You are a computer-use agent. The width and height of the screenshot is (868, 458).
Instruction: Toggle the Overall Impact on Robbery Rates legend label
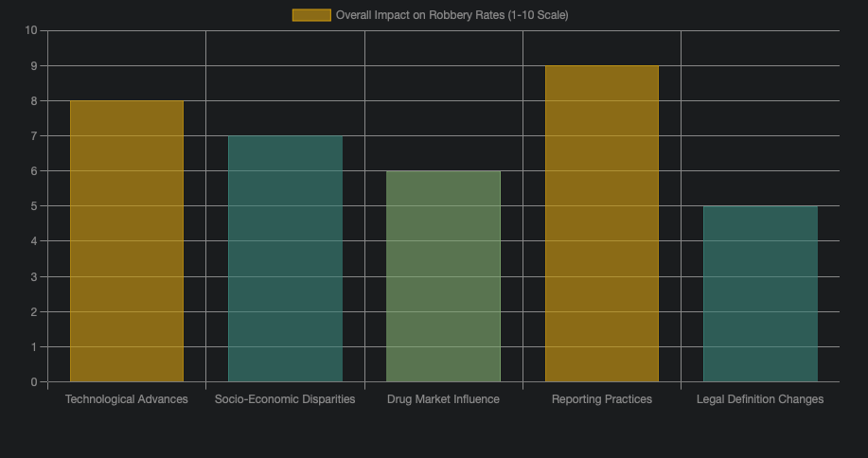452,15
